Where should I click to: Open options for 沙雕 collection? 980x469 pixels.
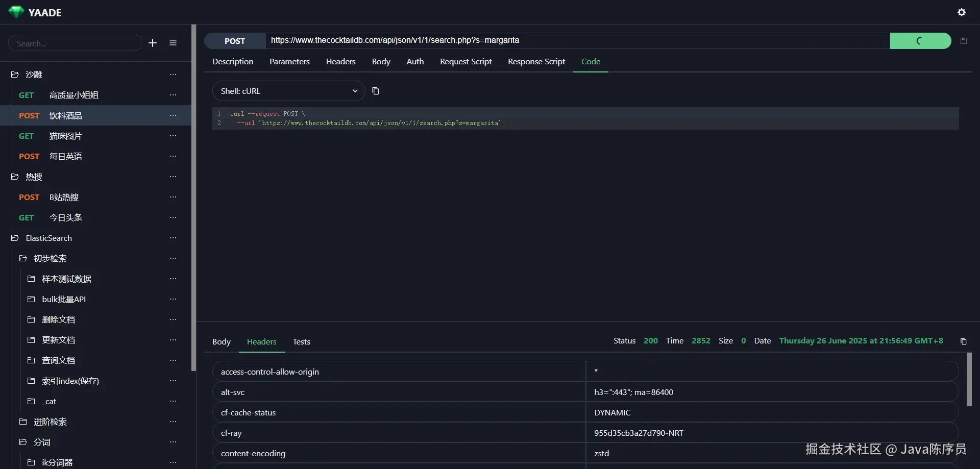(x=173, y=75)
